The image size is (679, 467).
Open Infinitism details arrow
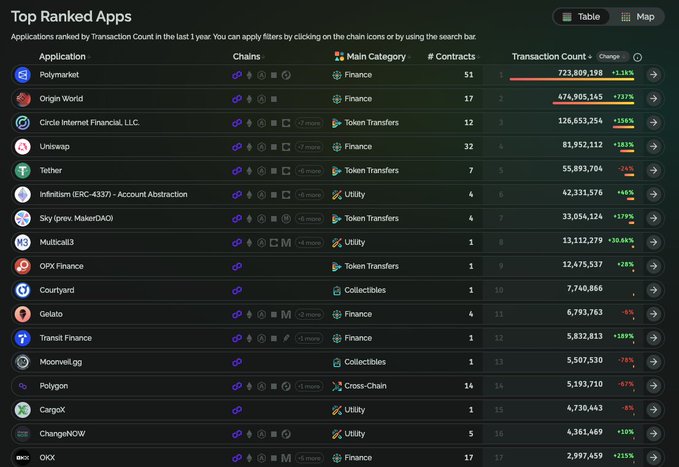653,195
